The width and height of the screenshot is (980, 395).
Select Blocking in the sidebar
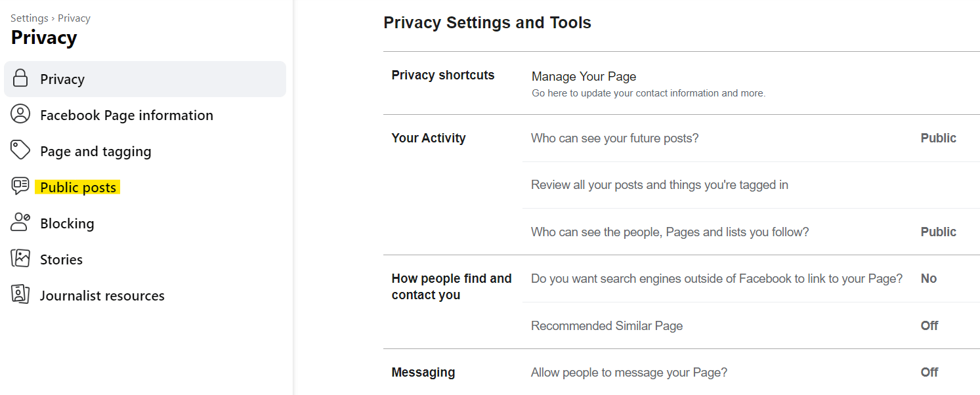tap(67, 224)
